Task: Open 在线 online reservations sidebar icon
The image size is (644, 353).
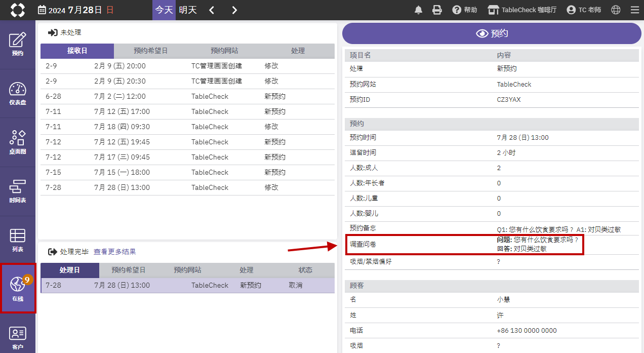Action: (x=18, y=288)
